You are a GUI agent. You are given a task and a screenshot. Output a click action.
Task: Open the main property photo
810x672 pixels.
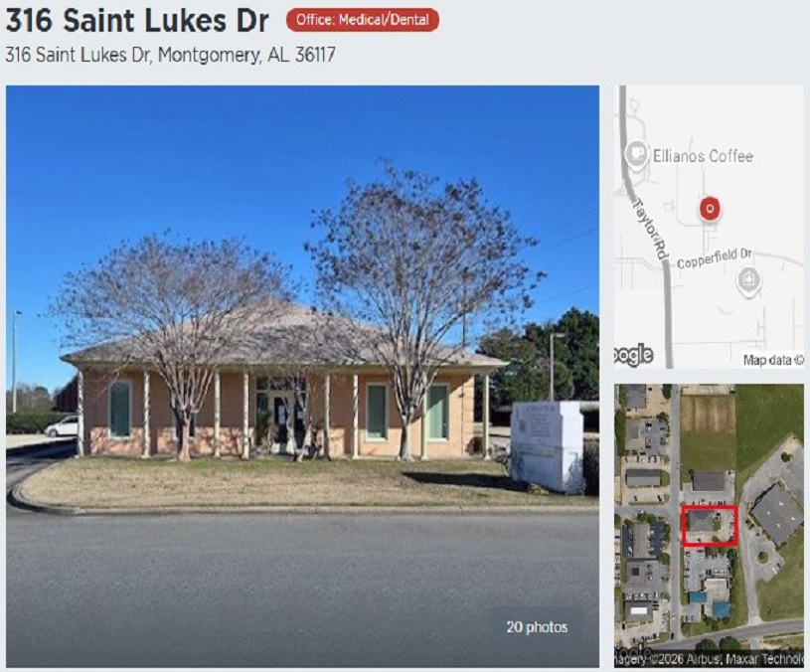click(x=303, y=376)
